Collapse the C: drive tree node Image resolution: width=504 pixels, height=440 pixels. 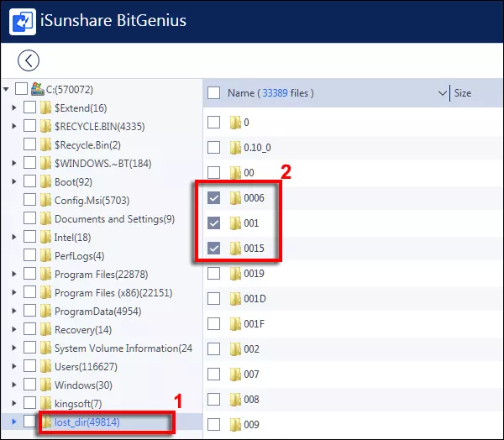coord(6,89)
